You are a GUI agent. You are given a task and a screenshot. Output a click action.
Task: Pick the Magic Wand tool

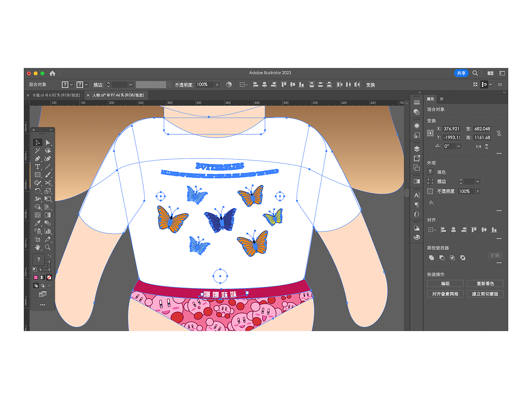coord(38,150)
